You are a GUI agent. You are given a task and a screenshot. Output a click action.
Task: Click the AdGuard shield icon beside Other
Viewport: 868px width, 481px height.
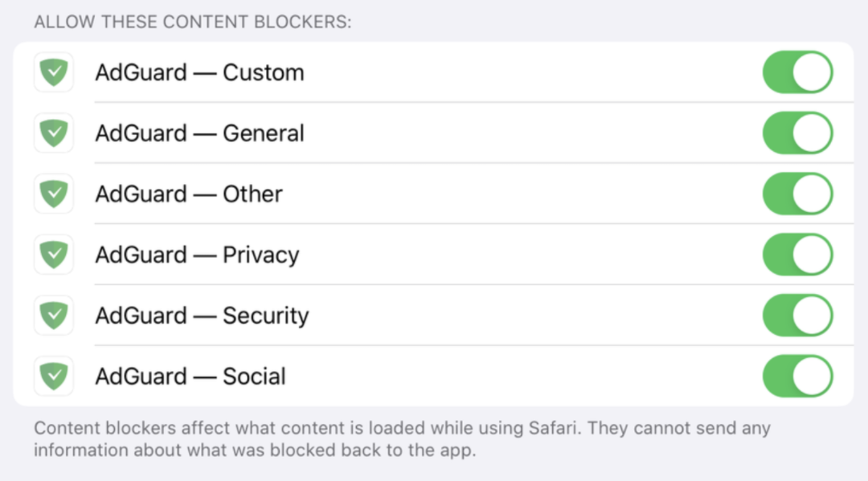tap(54, 194)
